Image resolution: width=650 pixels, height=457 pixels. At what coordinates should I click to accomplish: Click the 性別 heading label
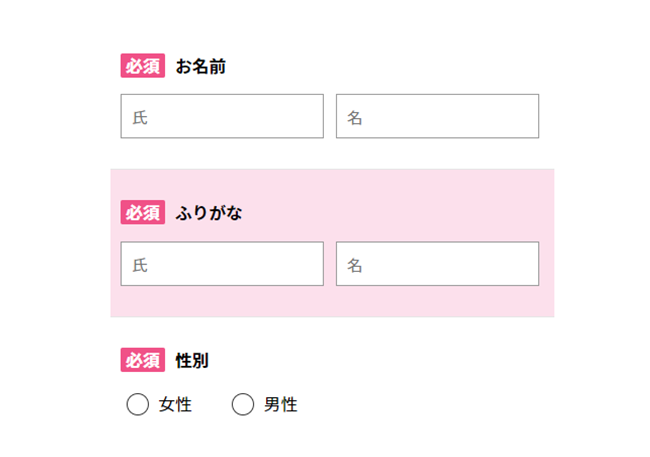192,360
